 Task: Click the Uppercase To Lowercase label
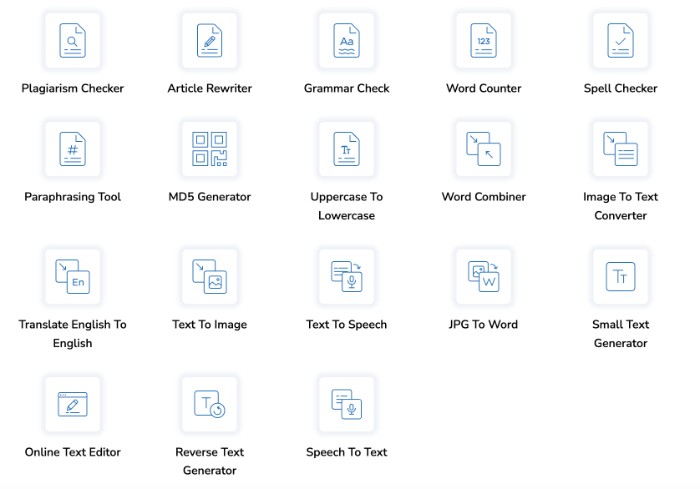click(x=347, y=206)
